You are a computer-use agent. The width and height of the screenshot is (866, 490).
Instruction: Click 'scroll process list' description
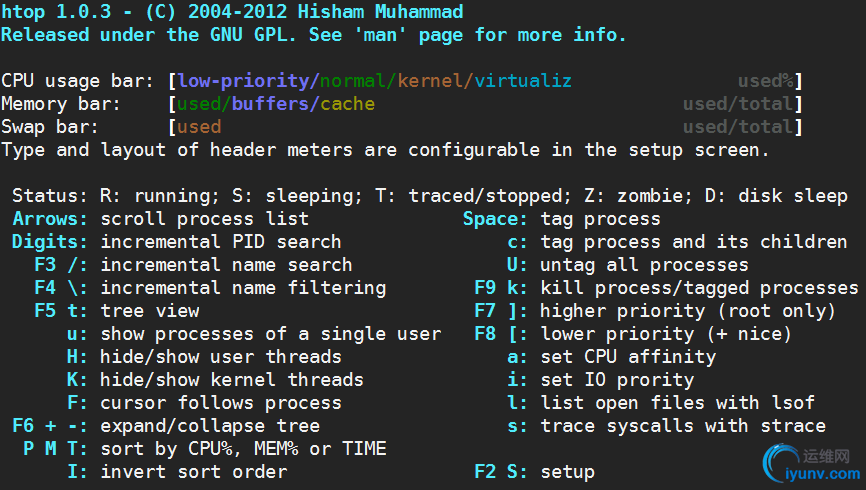pyautogui.click(x=204, y=219)
